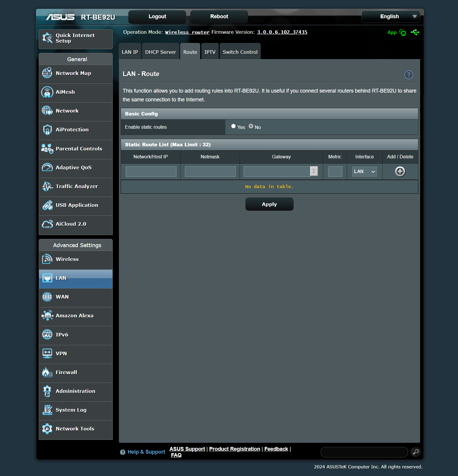
Task: Click the System Log notepad icon
Action: pyautogui.click(x=47, y=410)
